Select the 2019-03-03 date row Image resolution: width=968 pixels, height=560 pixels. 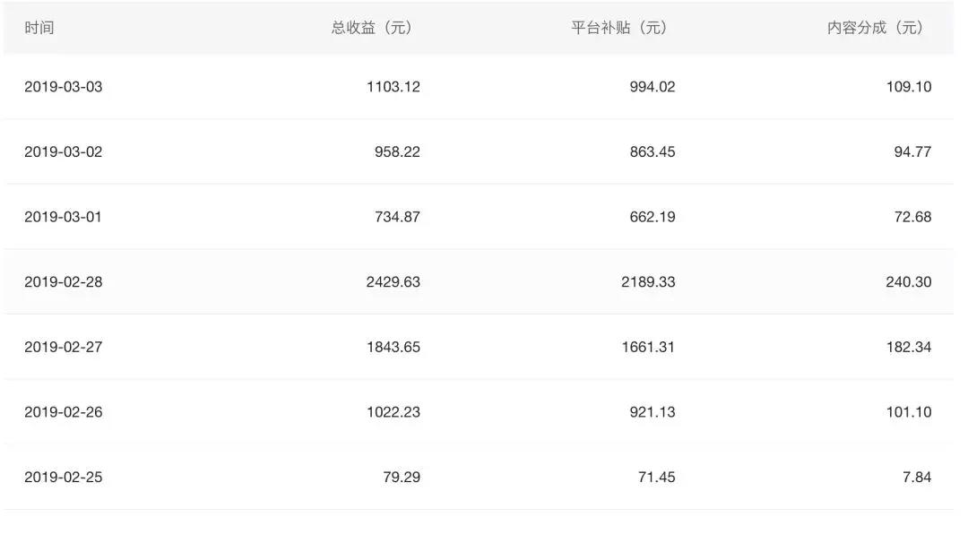click(x=64, y=87)
